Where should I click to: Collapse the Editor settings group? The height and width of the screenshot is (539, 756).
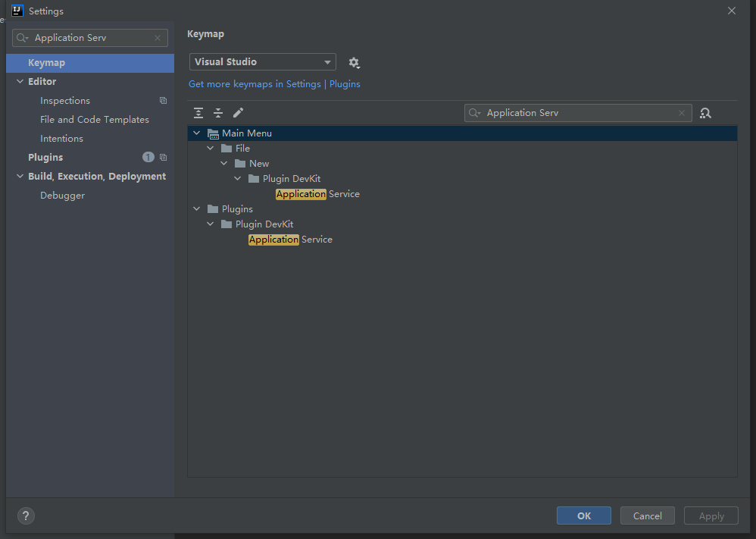click(20, 82)
